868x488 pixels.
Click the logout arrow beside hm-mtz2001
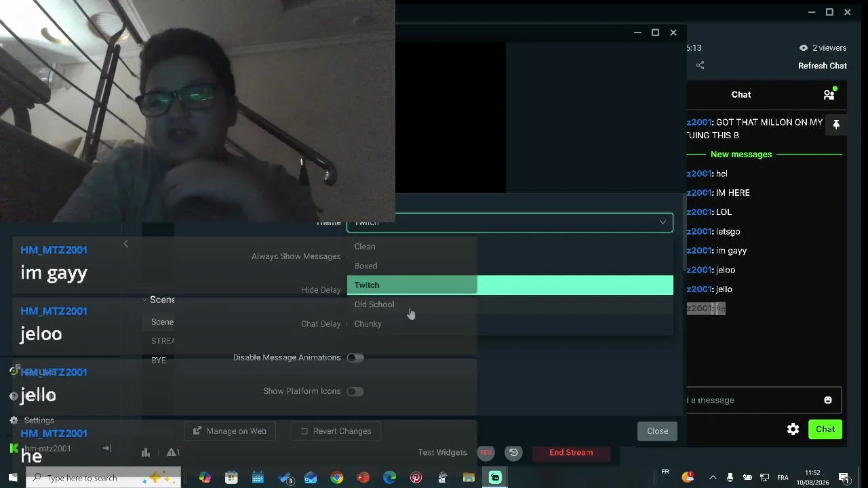click(x=106, y=448)
